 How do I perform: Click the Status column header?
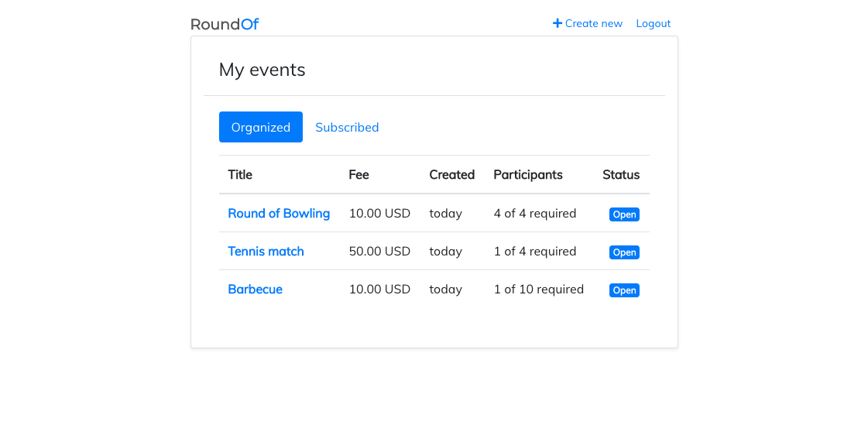621,175
